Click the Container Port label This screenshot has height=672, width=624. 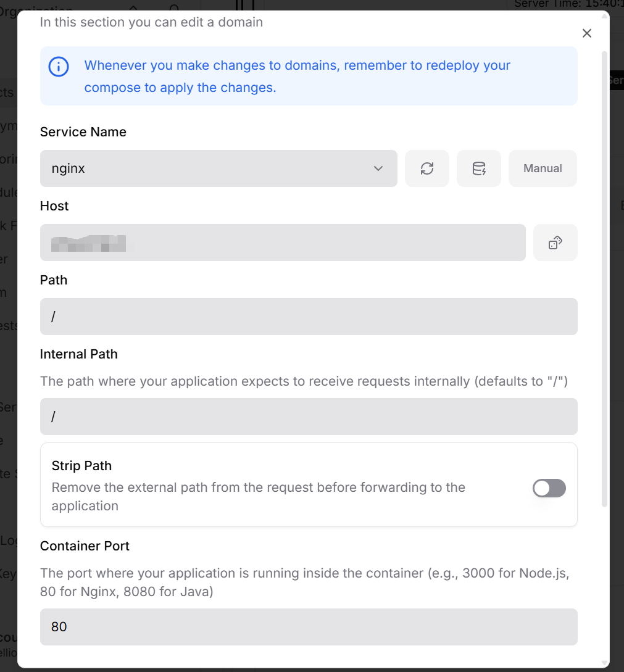coord(85,546)
